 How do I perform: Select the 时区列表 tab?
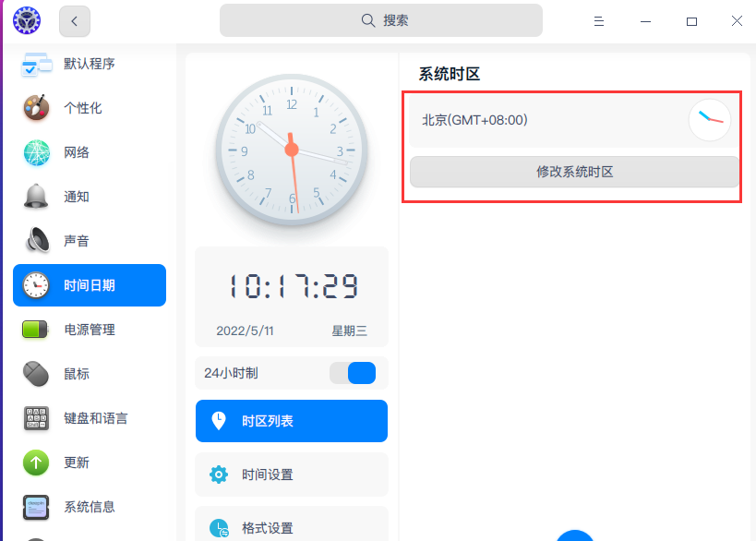point(292,421)
